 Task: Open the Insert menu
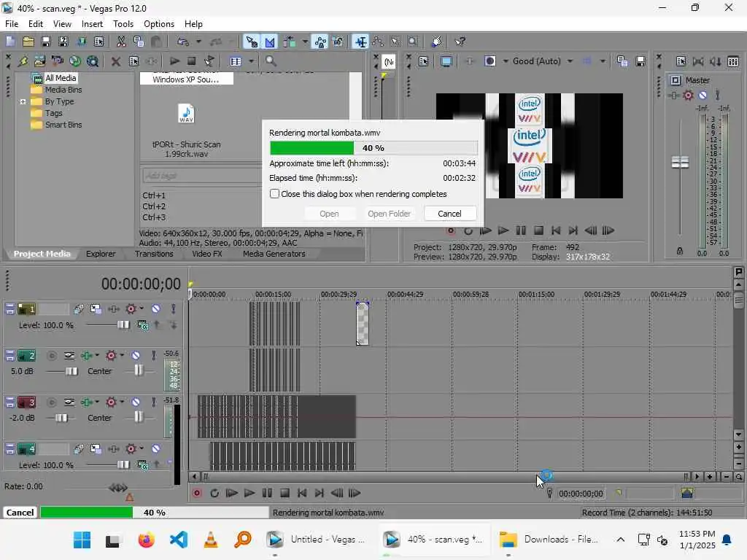92,24
